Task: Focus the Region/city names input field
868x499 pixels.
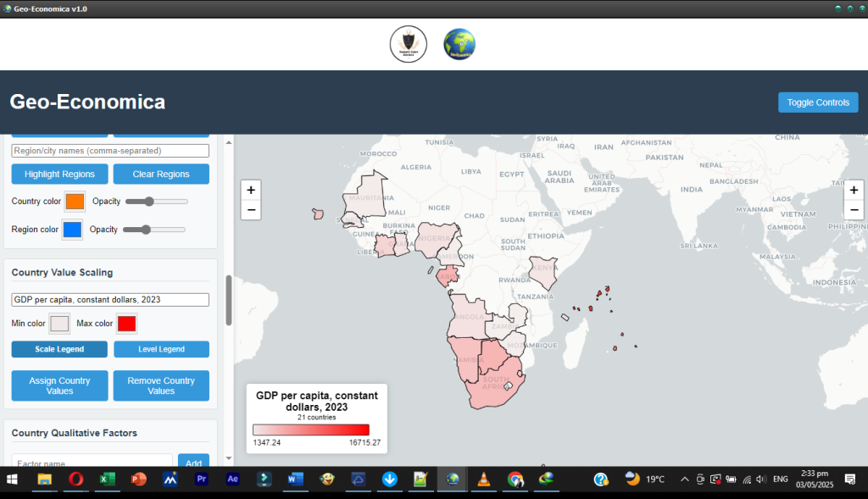Action: 110,151
